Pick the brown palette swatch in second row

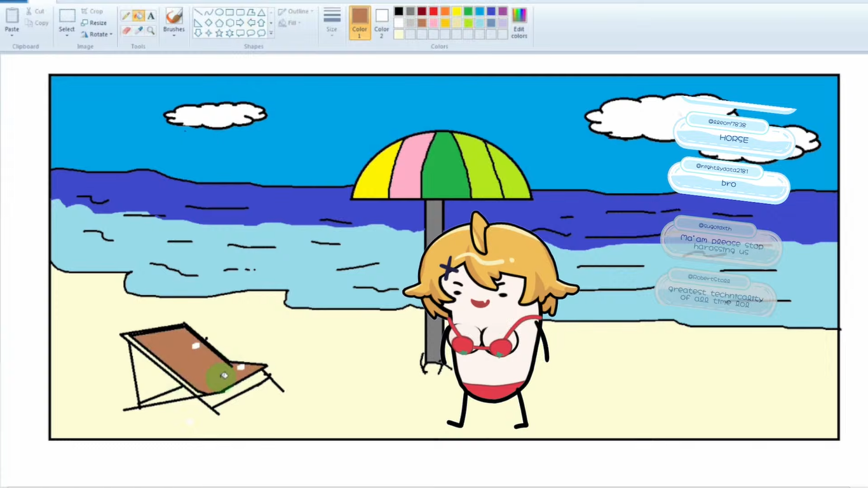click(x=422, y=23)
